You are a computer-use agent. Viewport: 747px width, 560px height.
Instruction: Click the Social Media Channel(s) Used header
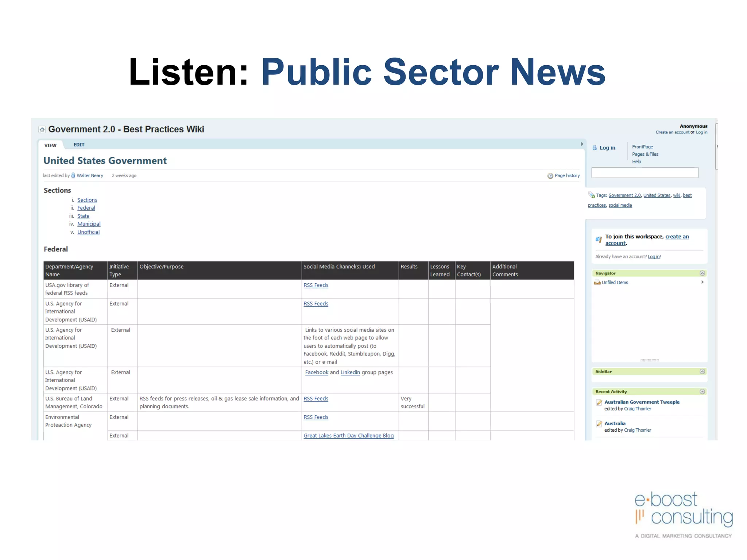point(350,271)
